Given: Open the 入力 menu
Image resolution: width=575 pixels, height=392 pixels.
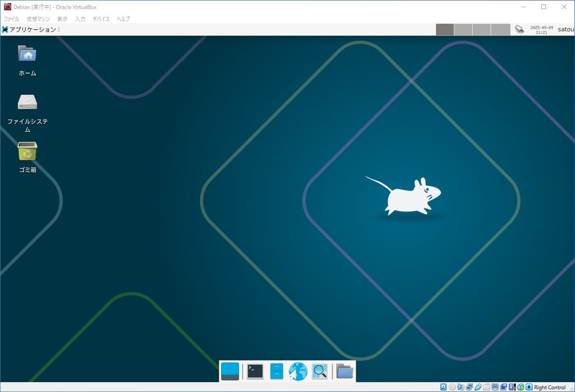Looking at the screenshot, I should (80, 19).
